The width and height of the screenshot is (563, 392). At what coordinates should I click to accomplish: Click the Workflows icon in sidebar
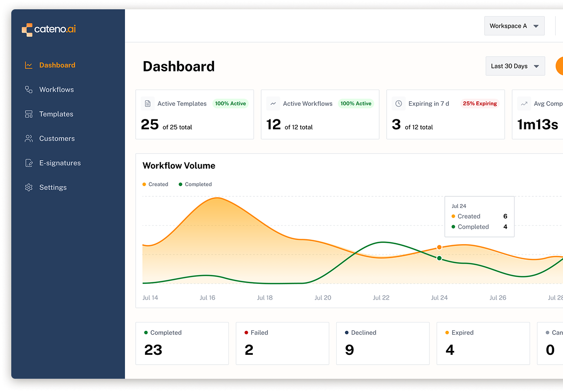(29, 90)
